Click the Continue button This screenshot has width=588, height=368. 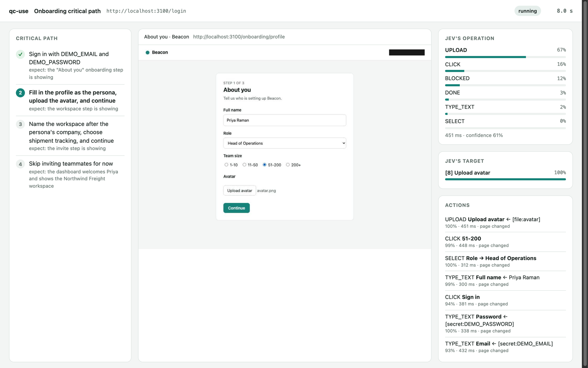click(237, 208)
